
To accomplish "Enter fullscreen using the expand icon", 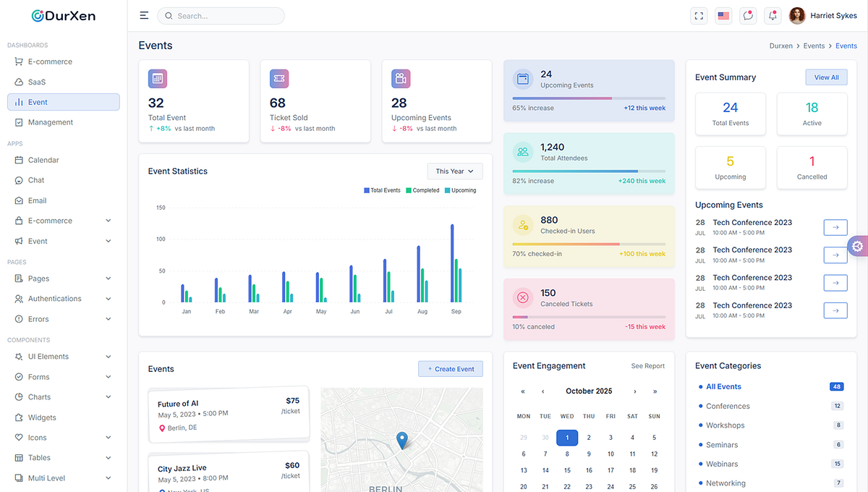I will (x=699, y=14).
